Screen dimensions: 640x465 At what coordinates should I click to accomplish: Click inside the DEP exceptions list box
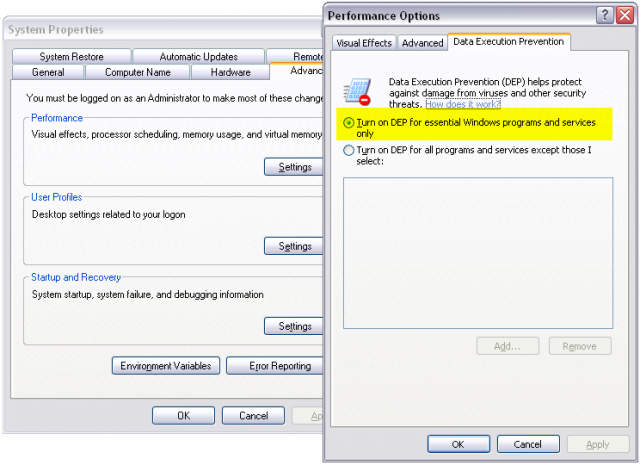click(478, 253)
